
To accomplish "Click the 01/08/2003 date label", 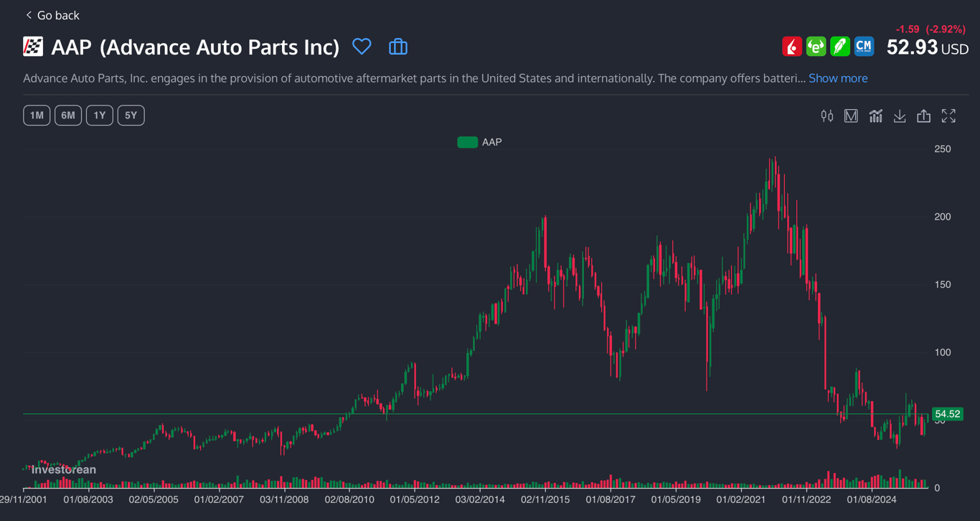I will (88, 499).
